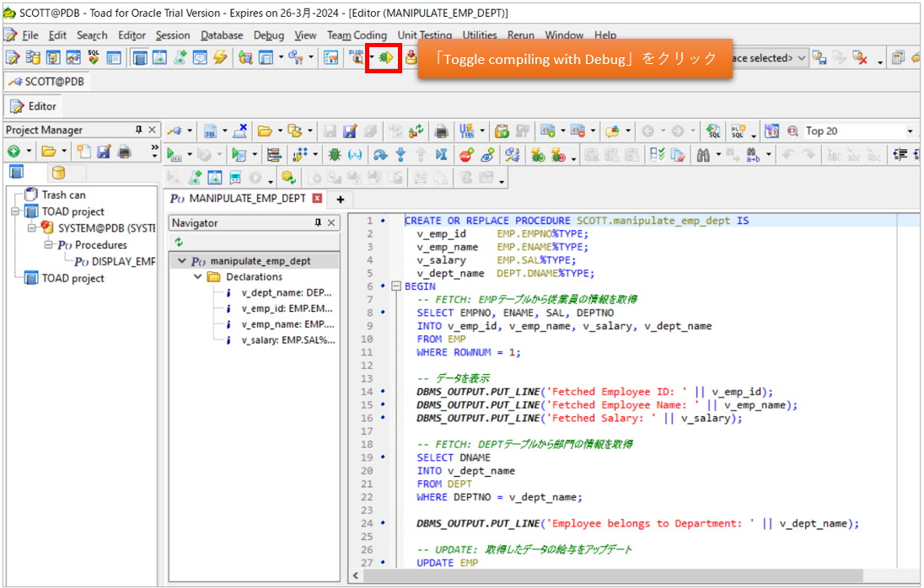Open the Top 20 dropdown
Screen dimensions: 924x588
pyautogui.click(x=910, y=131)
